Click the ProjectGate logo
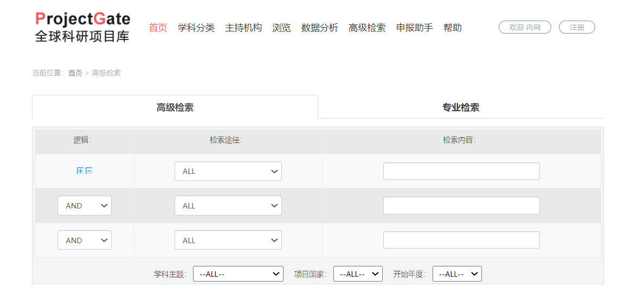The width and height of the screenshot is (644, 300). click(82, 27)
